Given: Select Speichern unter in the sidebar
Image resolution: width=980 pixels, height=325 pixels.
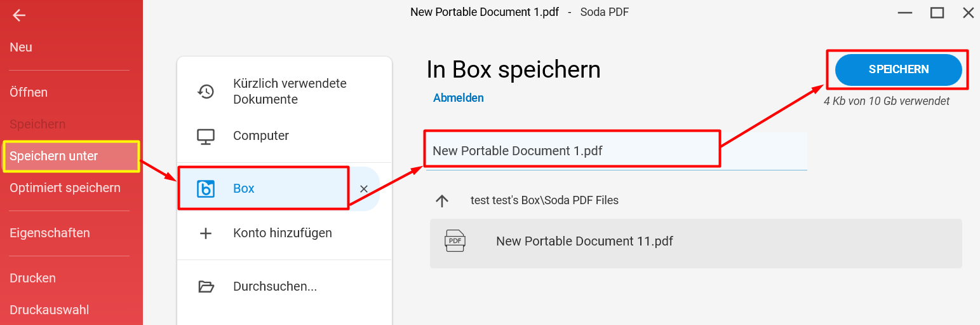Looking at the screenshot, I should click(x=71, y=156).
